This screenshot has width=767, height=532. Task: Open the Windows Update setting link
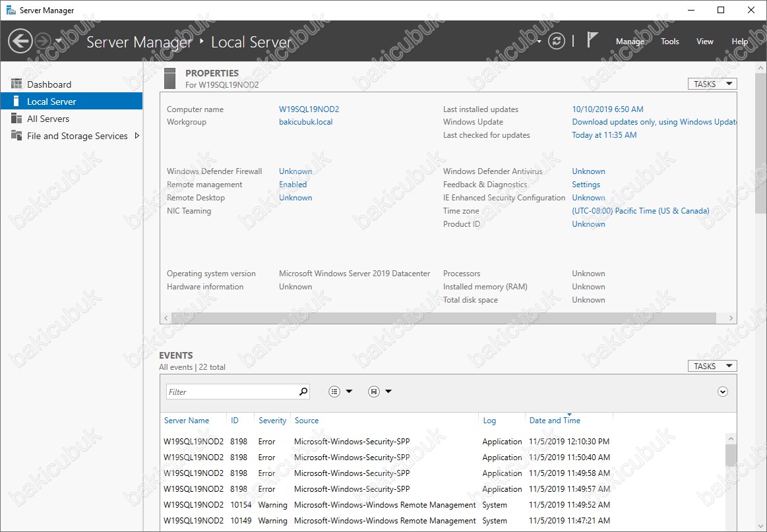654,122
